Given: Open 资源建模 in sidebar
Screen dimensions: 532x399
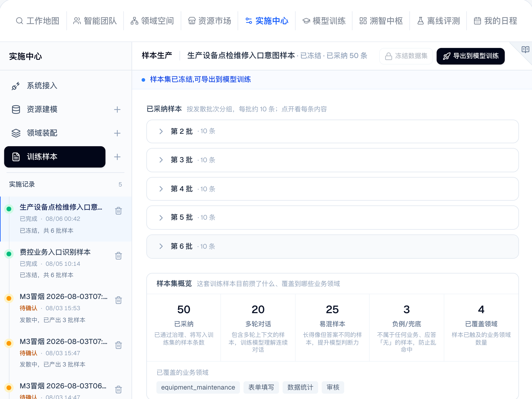Looking at the screenshot, I should (55, 109).
